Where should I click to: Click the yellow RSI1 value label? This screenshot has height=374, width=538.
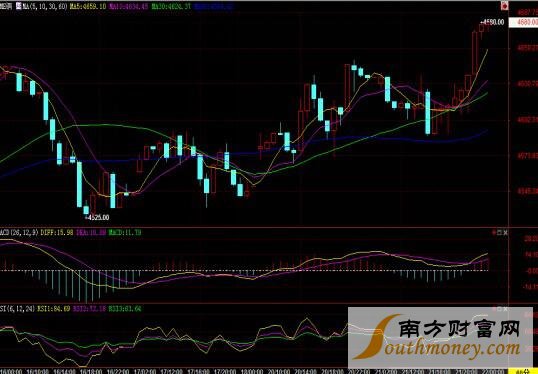54,309
